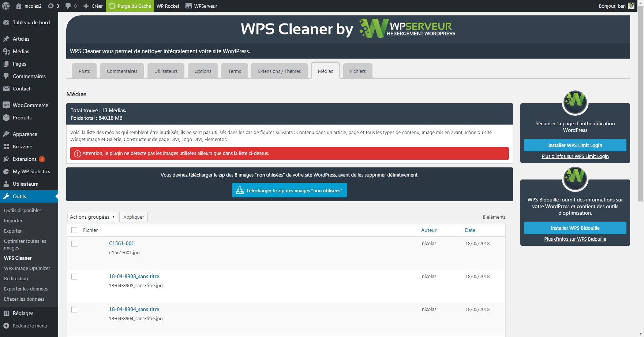The image size is (644, 337).
Task: Open Optimiser toutes les images submenu item
Action: click(25, 244)
